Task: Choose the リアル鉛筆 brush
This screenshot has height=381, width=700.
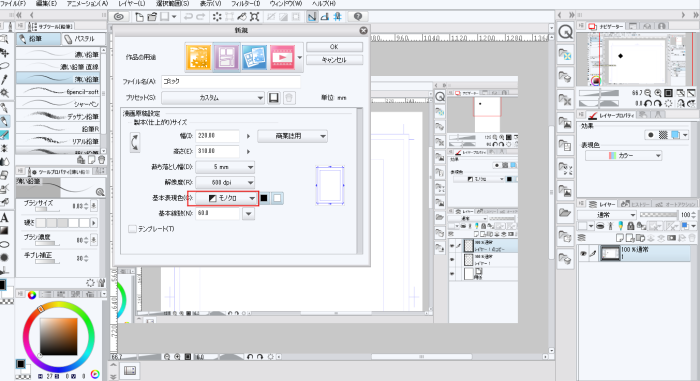Action: click(x=58, y=141)
